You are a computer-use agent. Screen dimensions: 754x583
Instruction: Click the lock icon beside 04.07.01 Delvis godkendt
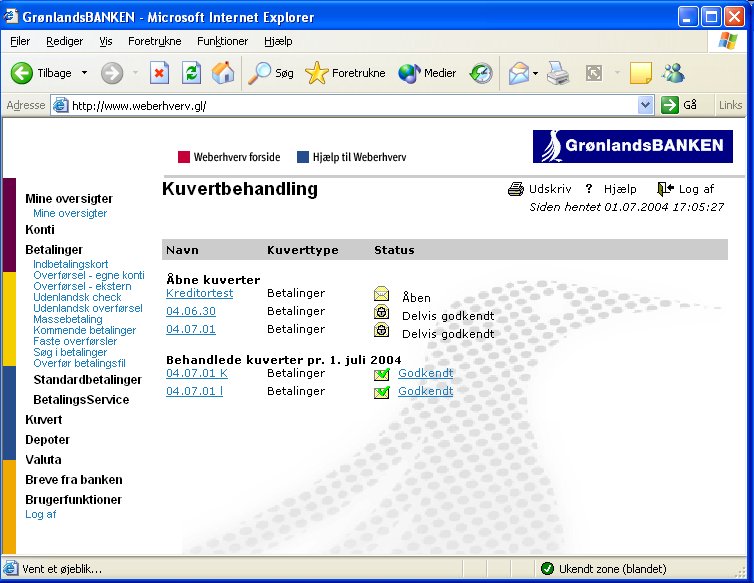coord(381,330)
